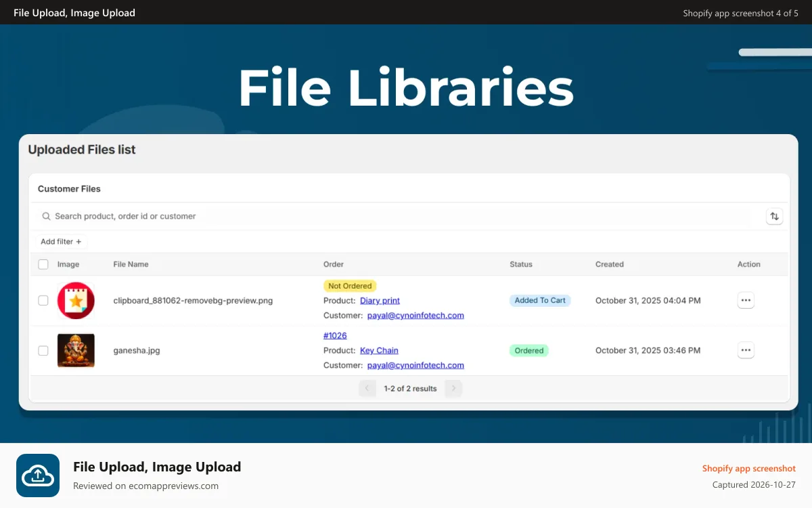Open actions menu for clipboard_881062 file

click(746, 300)
